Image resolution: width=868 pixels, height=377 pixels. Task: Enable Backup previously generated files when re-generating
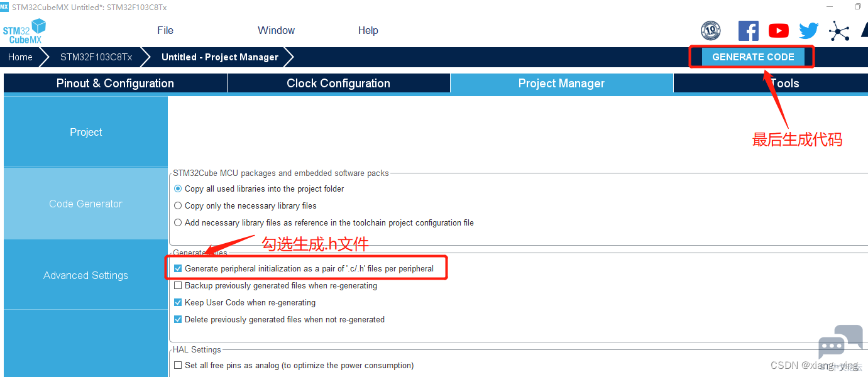pyautogui.click(x=178, y=285)
